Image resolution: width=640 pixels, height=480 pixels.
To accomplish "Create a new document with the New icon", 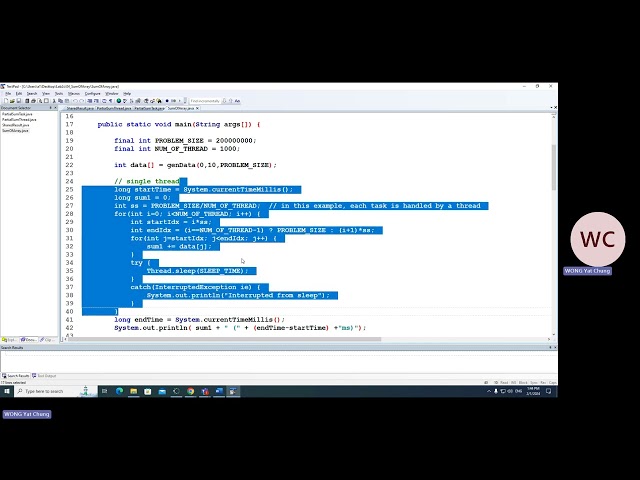I will click(6, 101).
